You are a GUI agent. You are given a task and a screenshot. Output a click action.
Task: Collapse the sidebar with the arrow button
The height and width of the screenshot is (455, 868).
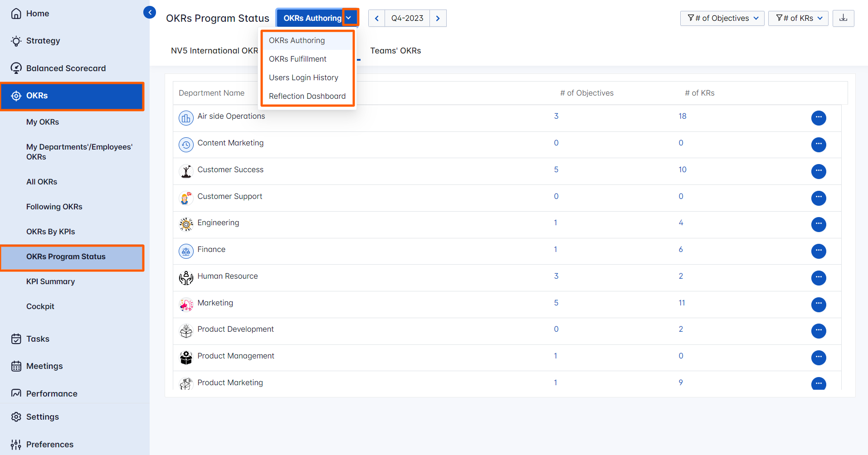click(150, 12)
